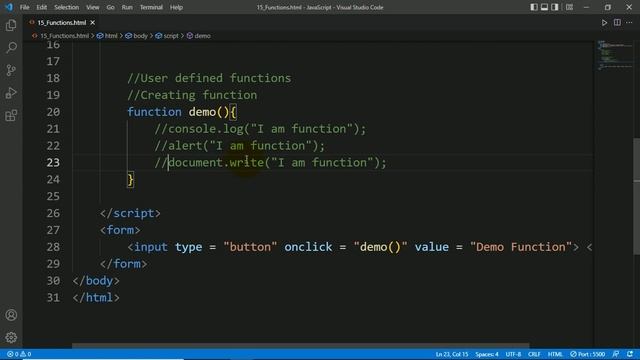Toggle the primary side bar layout icon
Image resolution: width=640 pixels, height=360 pixels.
[x=534, y=7]
